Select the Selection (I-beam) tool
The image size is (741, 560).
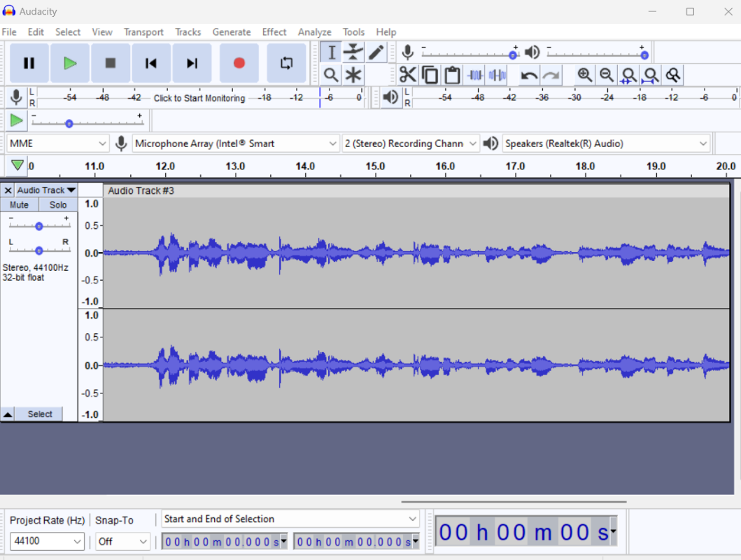(331, 52)
